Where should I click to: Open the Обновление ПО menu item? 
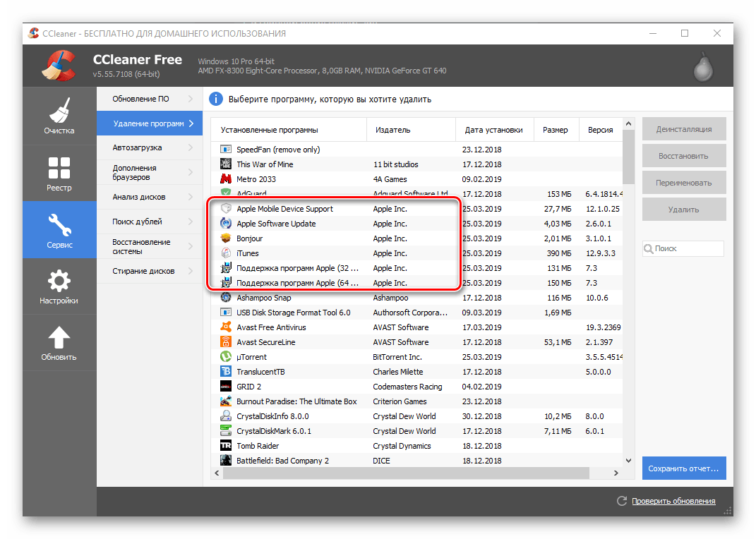coord(150,99)
